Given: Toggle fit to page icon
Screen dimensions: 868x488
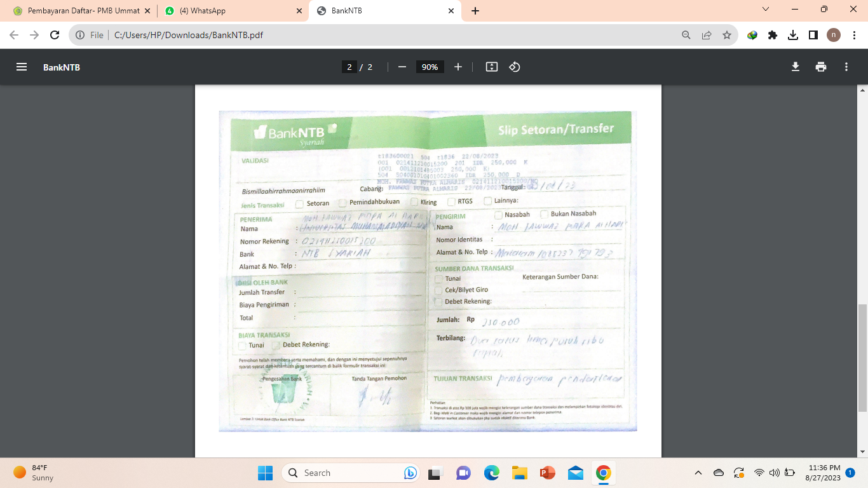Looking at the screenshot, I should [491, 67].
